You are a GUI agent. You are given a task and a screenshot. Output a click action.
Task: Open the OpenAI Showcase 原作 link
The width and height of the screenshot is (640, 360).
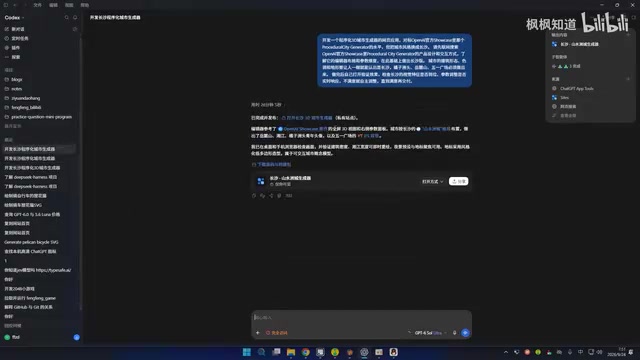click(x=302, y=129)
